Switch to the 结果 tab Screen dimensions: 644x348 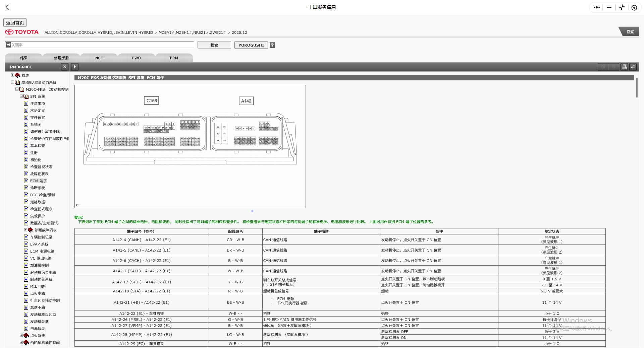click(24, 58)
